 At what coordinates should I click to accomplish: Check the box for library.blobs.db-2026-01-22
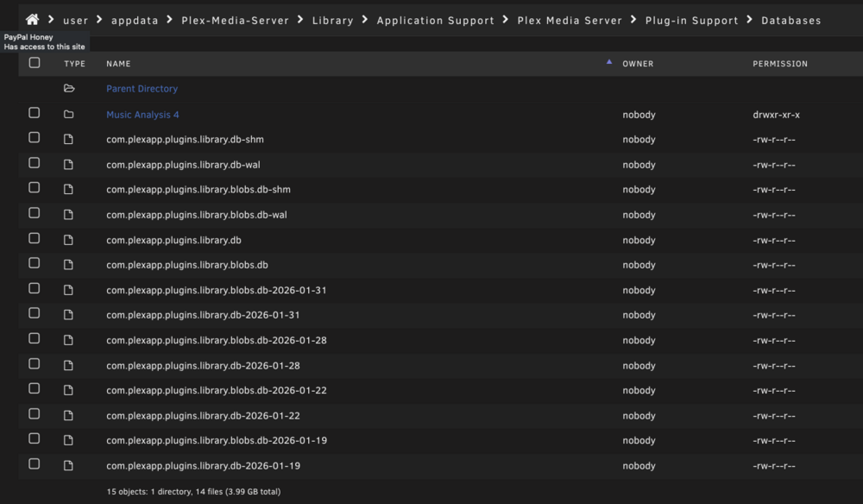[35, 388]
